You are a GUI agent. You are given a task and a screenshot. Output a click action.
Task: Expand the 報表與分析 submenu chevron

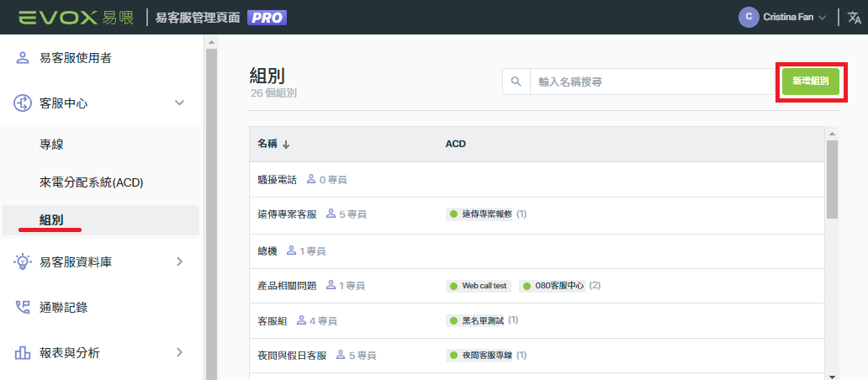click(179, 351)
